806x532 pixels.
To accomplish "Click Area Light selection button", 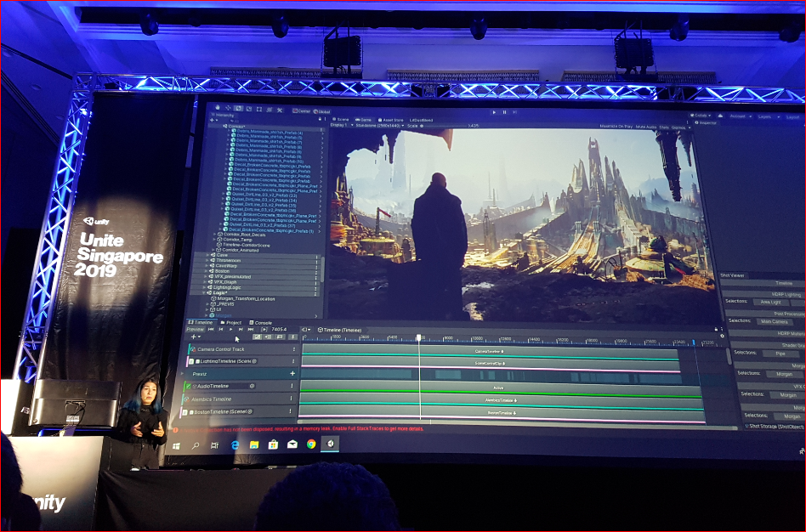I will pyautogui.click(x=771, y=303).
